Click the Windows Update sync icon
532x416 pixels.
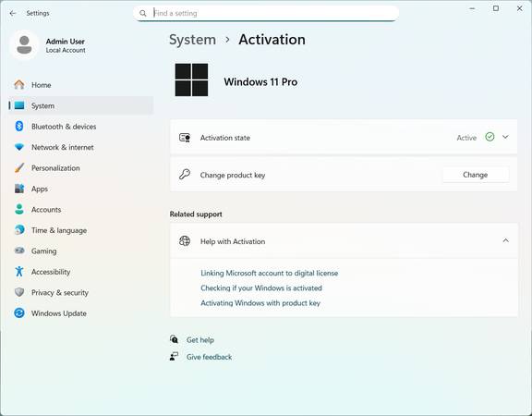tap(19, 312)
